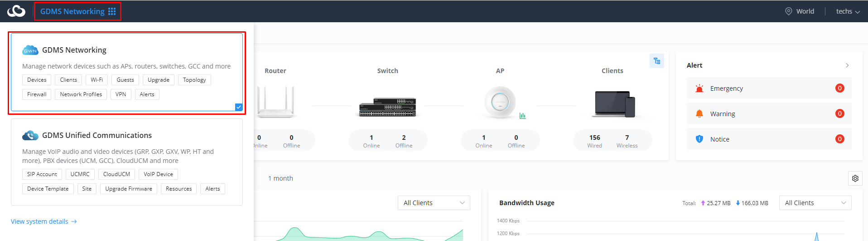
Task: Open the Site shortcut
Action: tap(87, 189)
